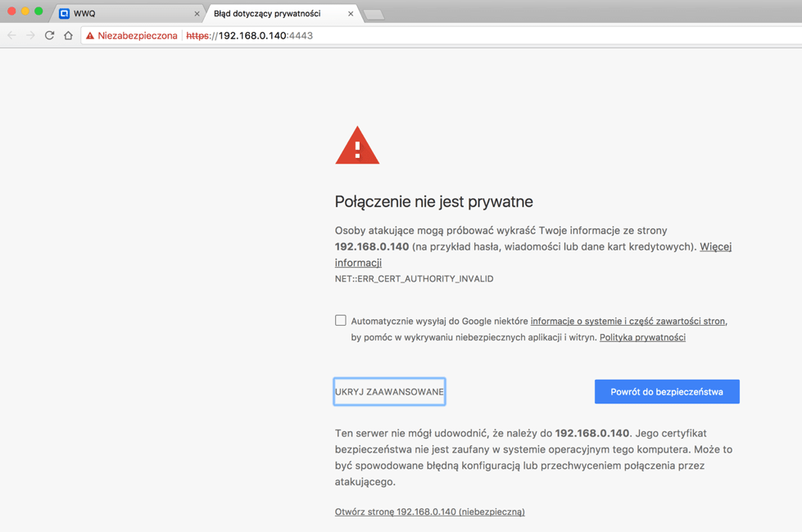The height and width of the screenshot is (532, 802).
Task: Click the browser forward arrow
Action: [30, 36]
